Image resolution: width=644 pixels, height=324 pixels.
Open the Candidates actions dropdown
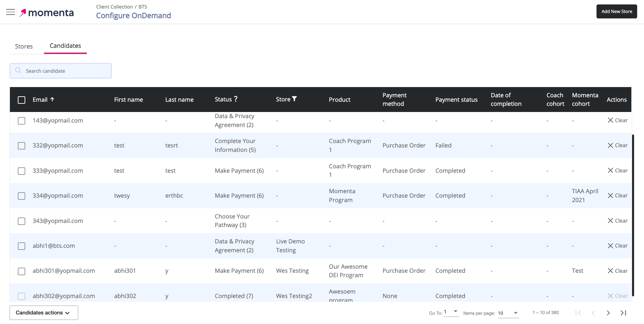[x=44, y=313]
